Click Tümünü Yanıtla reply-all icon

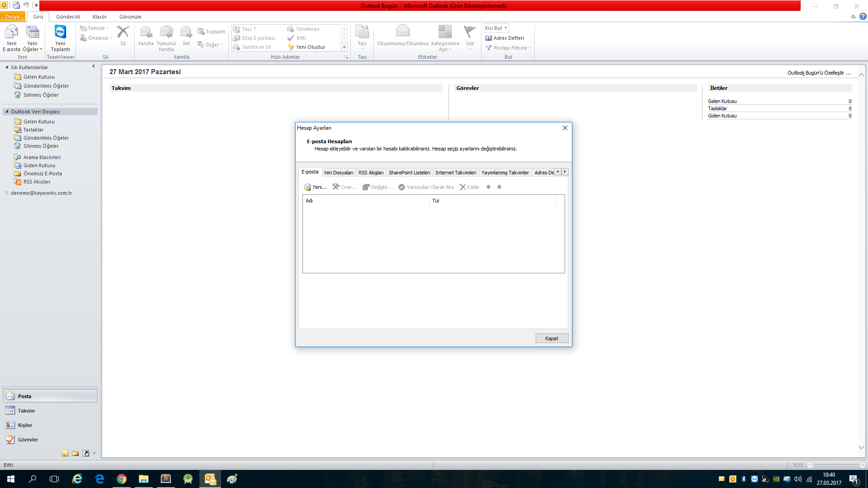coord(166,38)
